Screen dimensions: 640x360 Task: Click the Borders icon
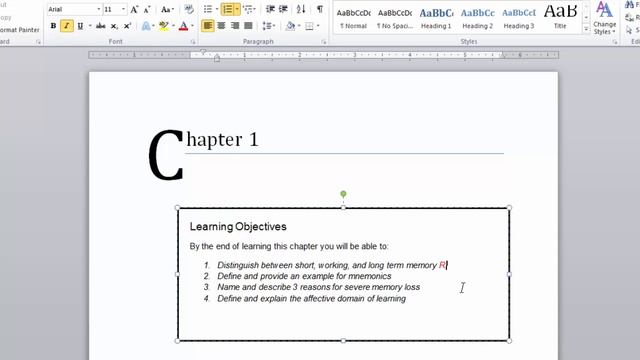coord(309,26)
